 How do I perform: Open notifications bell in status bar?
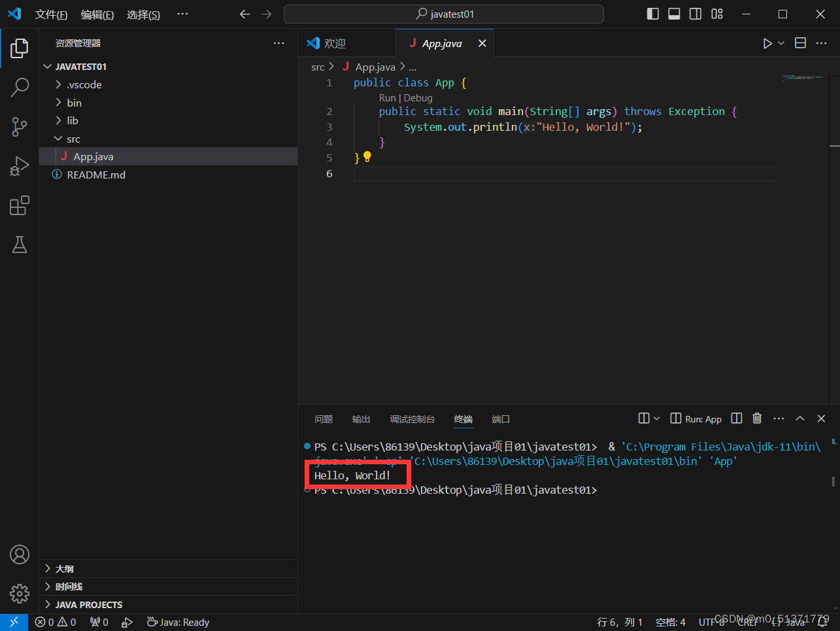coord(823,622)
